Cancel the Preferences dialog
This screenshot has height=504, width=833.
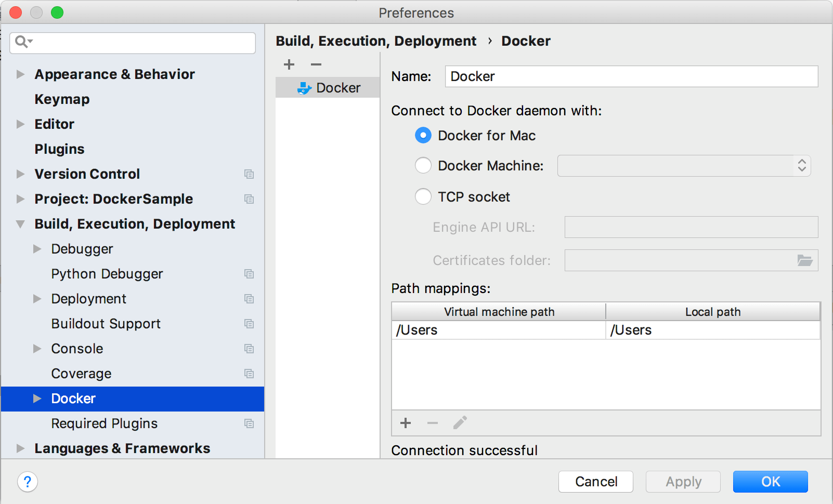[595, 482]
